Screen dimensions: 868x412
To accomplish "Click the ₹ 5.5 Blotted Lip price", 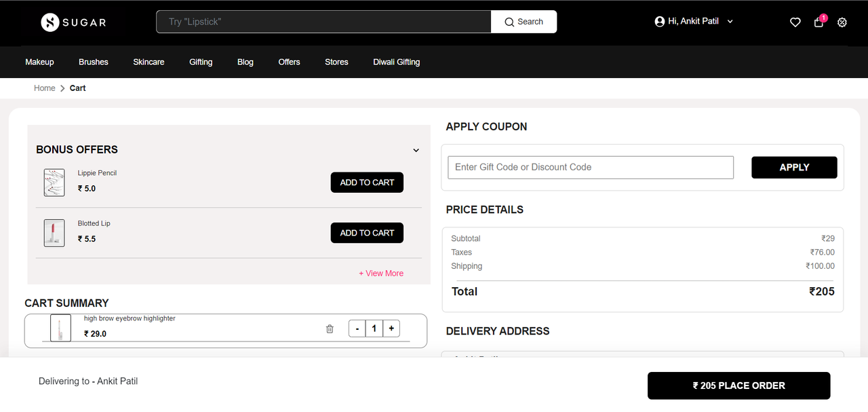I will pos(87,239).
